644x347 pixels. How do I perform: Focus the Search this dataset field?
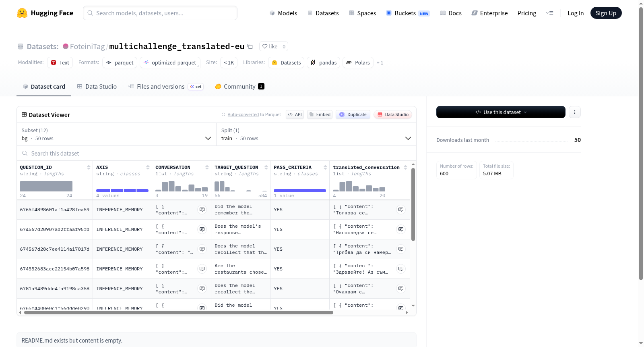(x=217, y=154)
